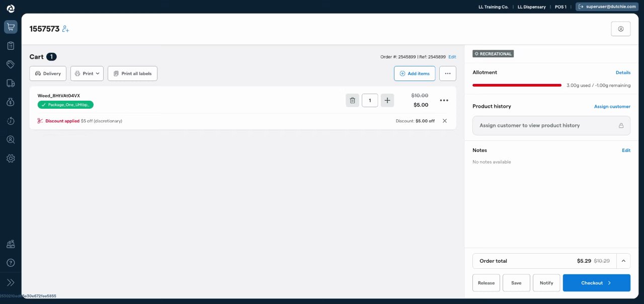The image size is (644, 304).
Task: Expand the sidebar with double chevron
Action: [x=11, y=282]
